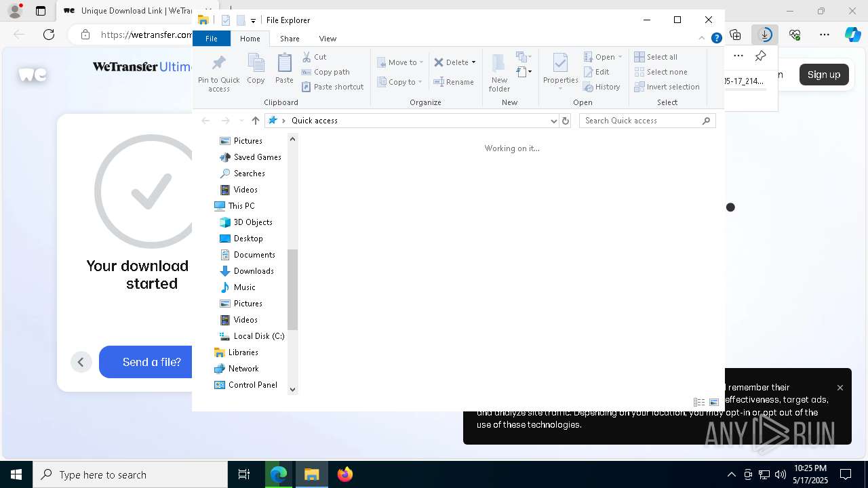Open File Explorer help icon

(x=716, y=38)
